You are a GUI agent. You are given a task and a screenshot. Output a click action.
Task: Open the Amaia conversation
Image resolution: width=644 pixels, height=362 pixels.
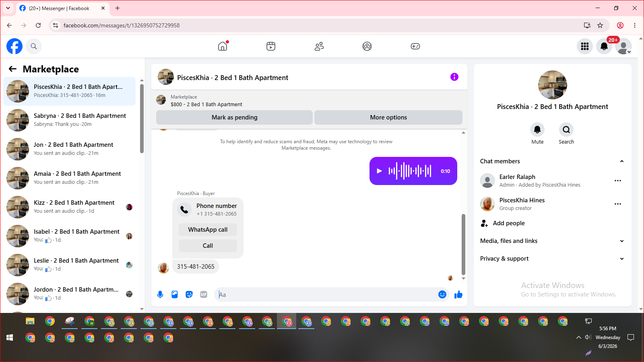point(70,178)
